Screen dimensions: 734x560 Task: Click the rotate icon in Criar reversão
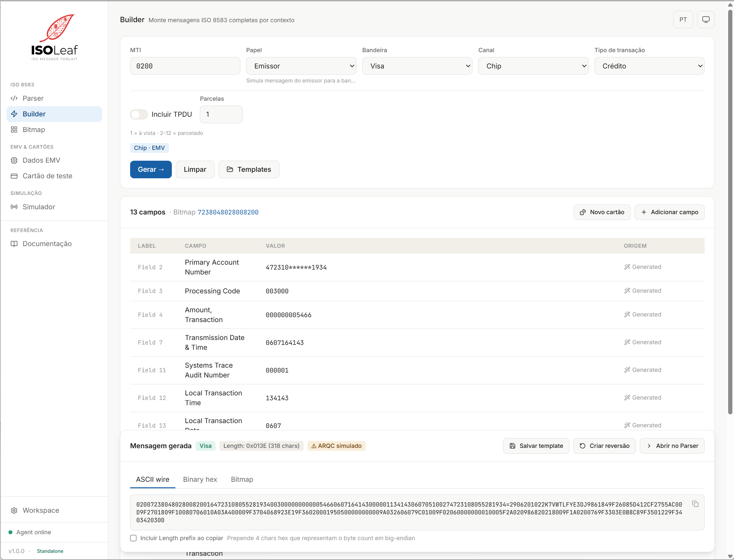coord(583,446)
